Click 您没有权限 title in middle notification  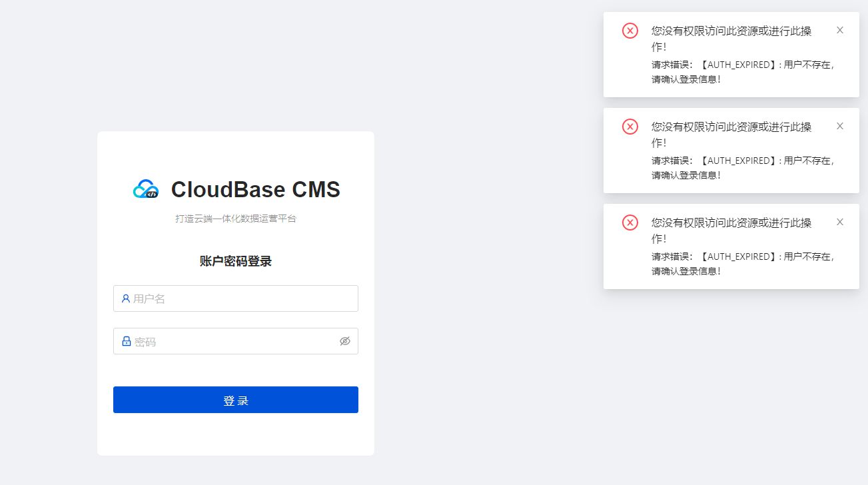point(731,135)
